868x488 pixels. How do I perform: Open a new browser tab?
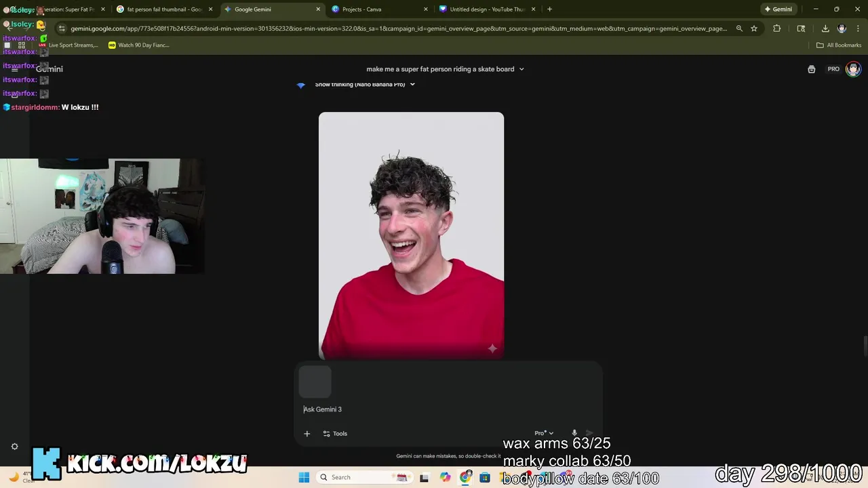pyautogui.click(x=549, y=9)
